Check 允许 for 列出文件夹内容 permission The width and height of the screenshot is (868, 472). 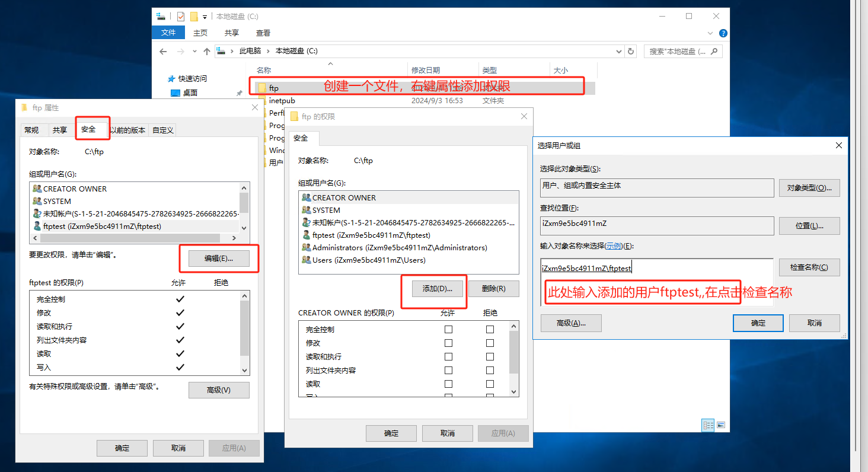pyautogui.click(x=448, y=370)
